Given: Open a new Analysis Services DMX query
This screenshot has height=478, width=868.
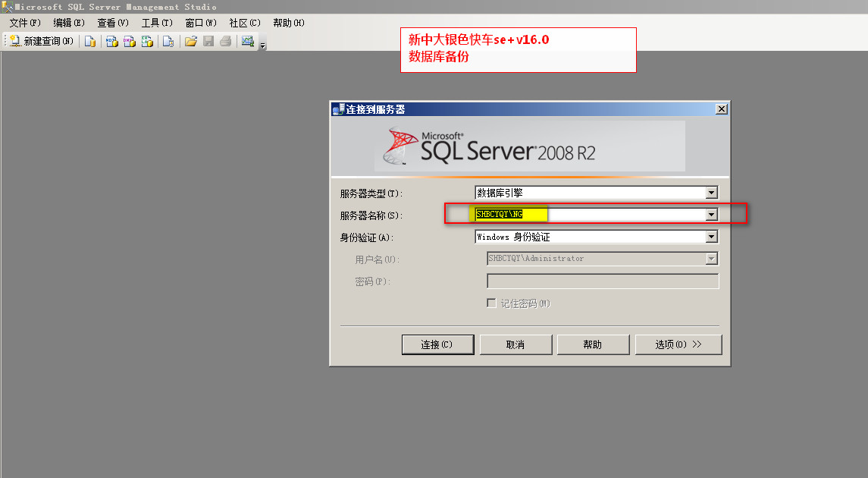Looking at the screenshot, I should click(x=130, y=41).
